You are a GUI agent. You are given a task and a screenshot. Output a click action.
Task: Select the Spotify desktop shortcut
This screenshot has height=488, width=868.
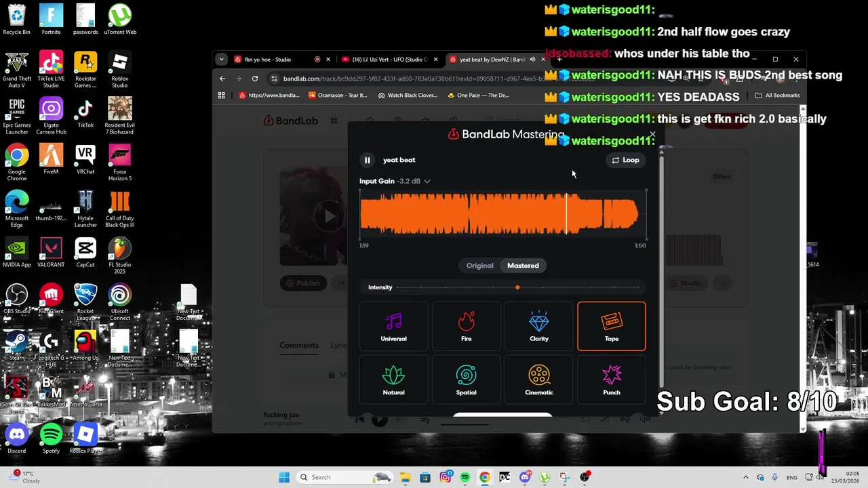tap(51, 438)
